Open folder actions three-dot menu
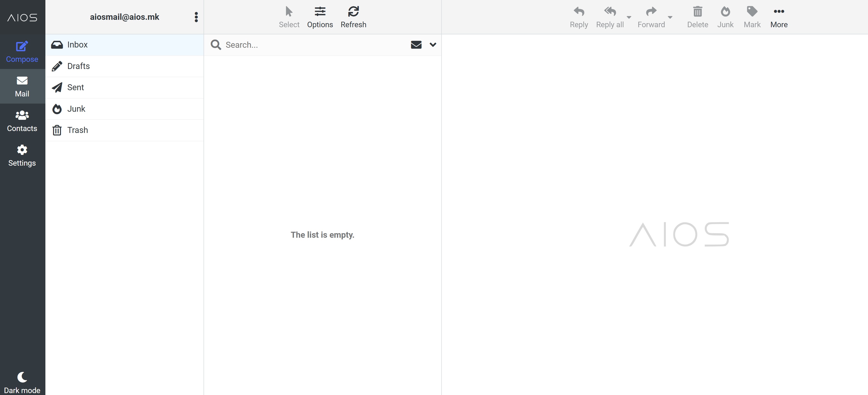Viewport: 868px width, 395px height. click(x=196, y=17)
